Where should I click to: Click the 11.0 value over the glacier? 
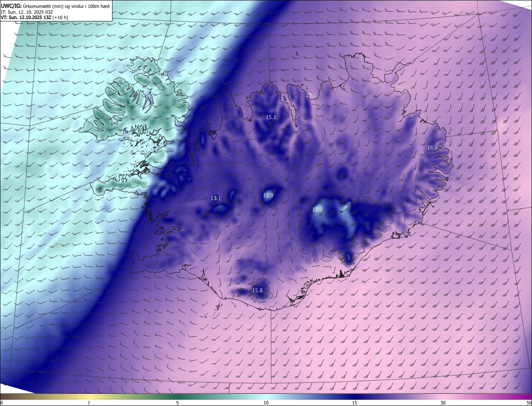coord(317,210)
